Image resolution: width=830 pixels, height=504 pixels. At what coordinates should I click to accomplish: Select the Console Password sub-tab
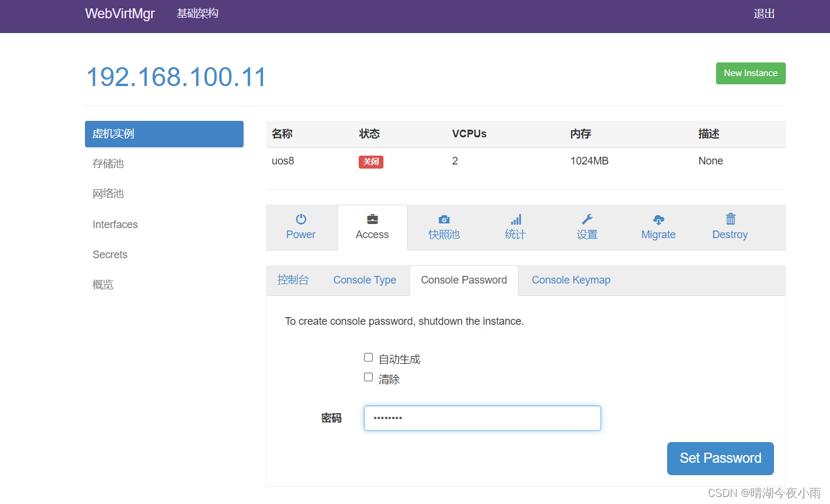pyautogui.click(x=464, y=280)
